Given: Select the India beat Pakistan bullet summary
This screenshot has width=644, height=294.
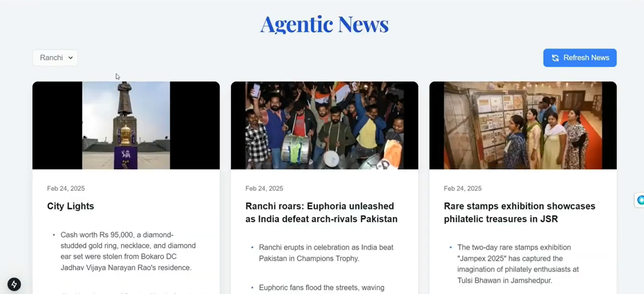Looking at the screenshot, I should point(326,253).
